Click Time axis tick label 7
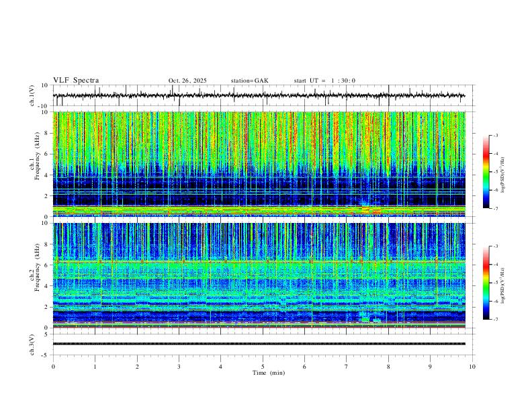The width and height of the screenshot is (532, 411). 347,367
